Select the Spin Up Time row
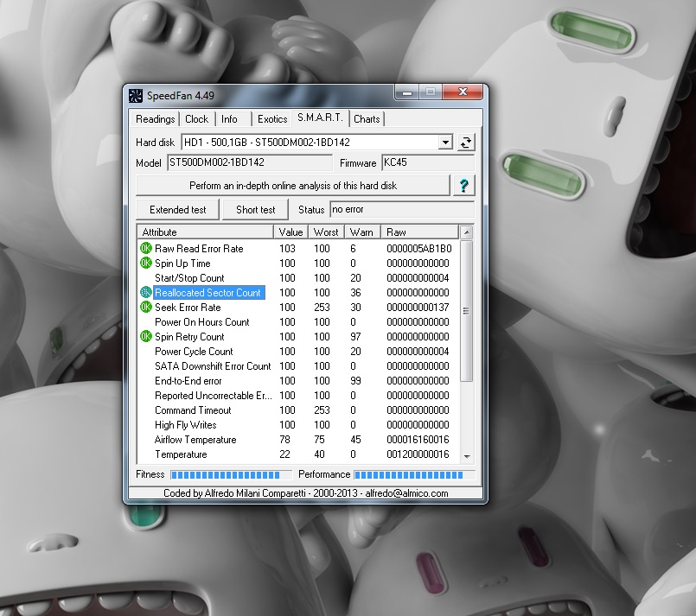 (x=297, y=263)
